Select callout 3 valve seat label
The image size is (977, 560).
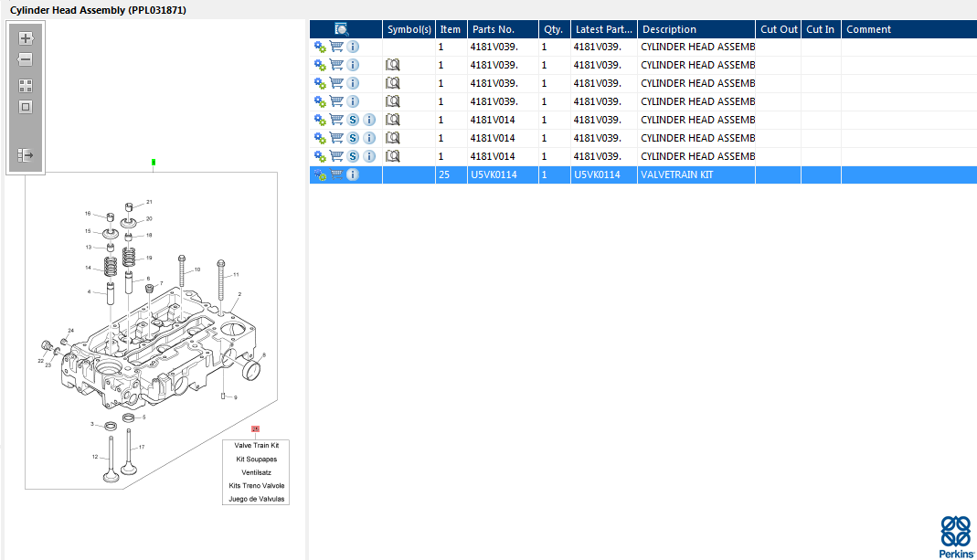coord(92,424)
